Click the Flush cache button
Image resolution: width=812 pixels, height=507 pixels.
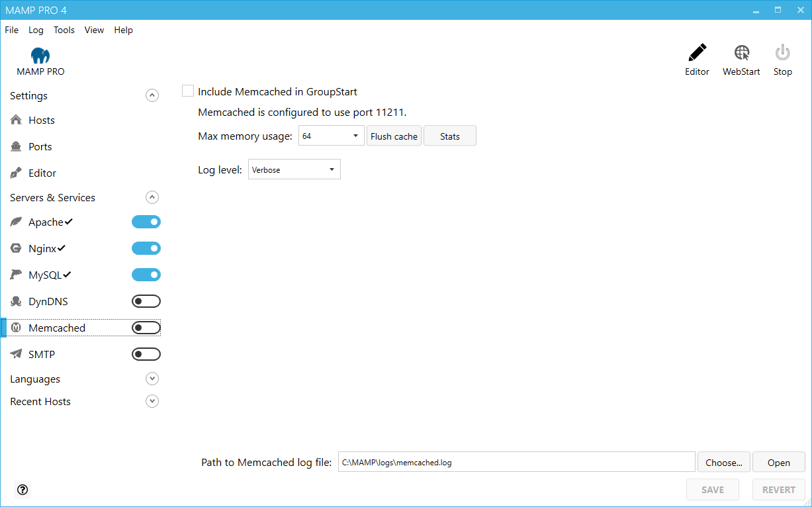(x=394, y=136)
